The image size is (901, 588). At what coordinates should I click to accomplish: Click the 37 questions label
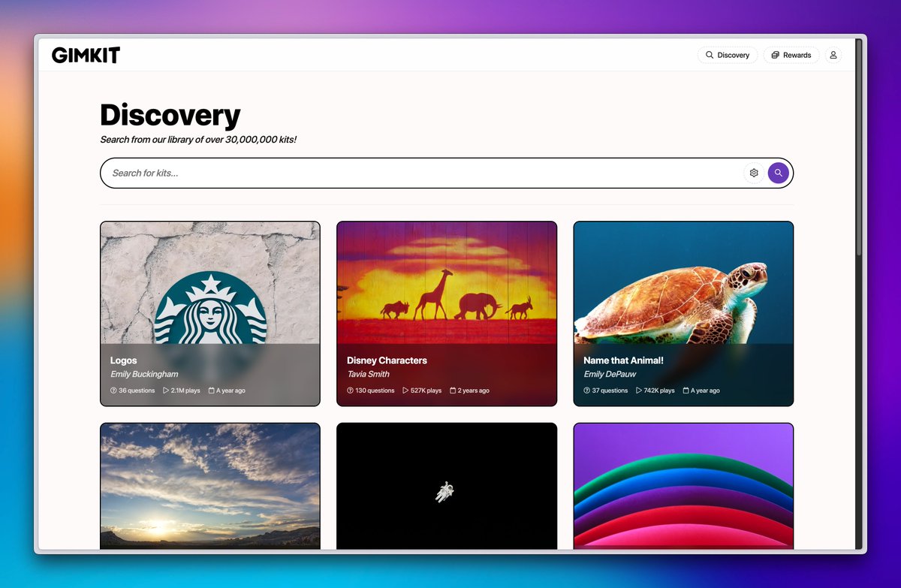point(605,390)
